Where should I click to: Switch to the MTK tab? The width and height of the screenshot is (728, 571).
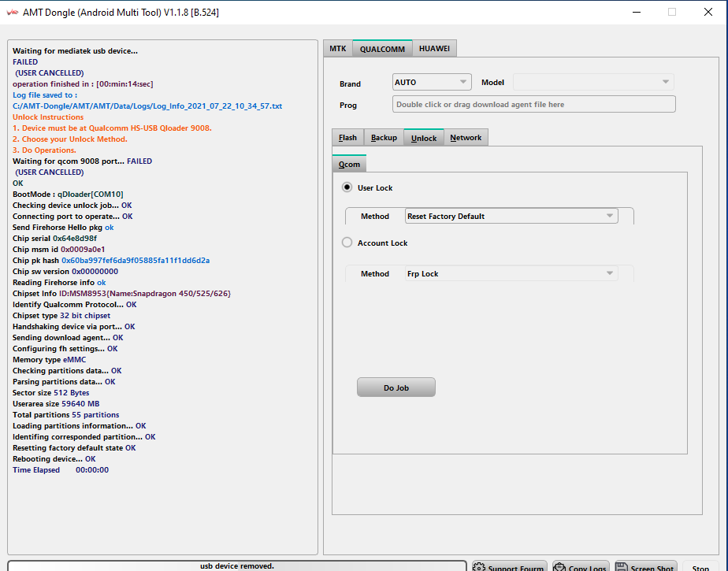(337, 49)
